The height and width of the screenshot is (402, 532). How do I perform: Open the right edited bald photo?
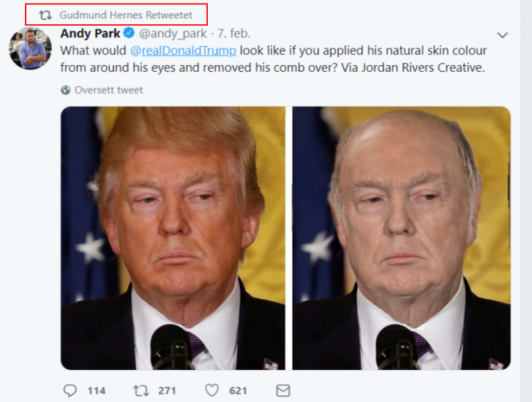point(401,238)
